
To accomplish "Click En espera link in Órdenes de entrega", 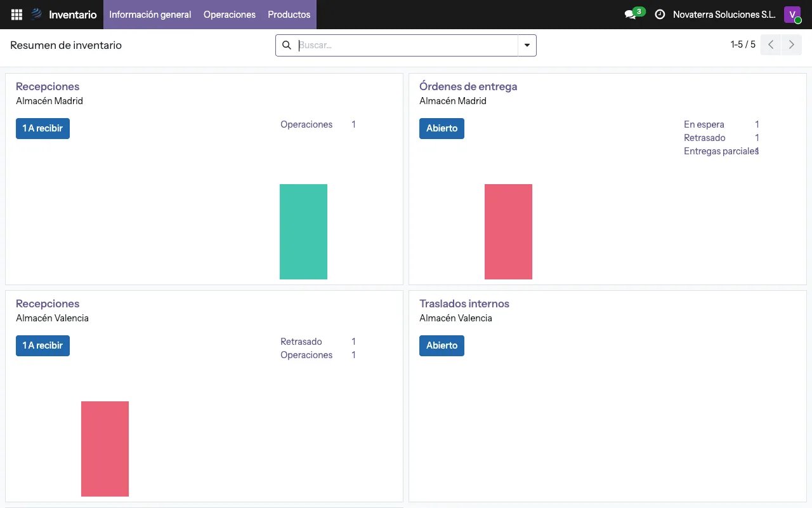I will click(704, 124).
